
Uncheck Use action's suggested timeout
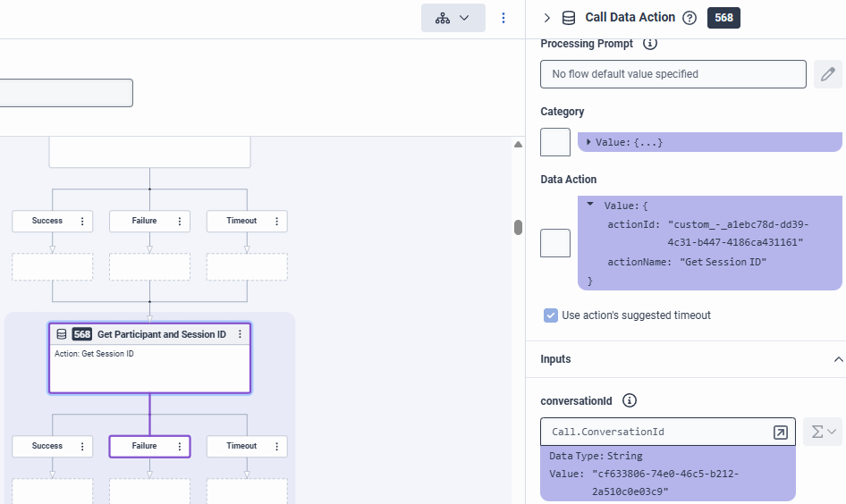click(551, 315)
